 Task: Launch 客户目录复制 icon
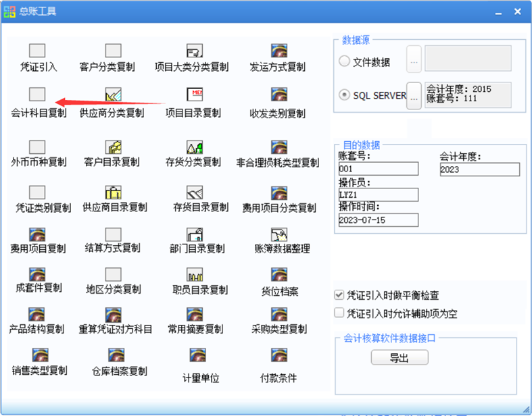tap(113, 147)
